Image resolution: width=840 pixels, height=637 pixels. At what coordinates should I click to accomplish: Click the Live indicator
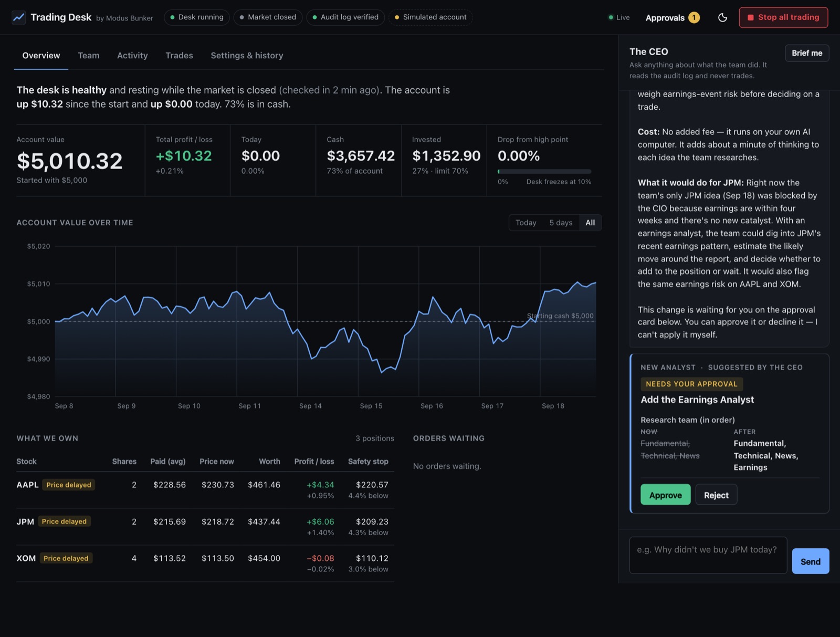click(619, 17)
